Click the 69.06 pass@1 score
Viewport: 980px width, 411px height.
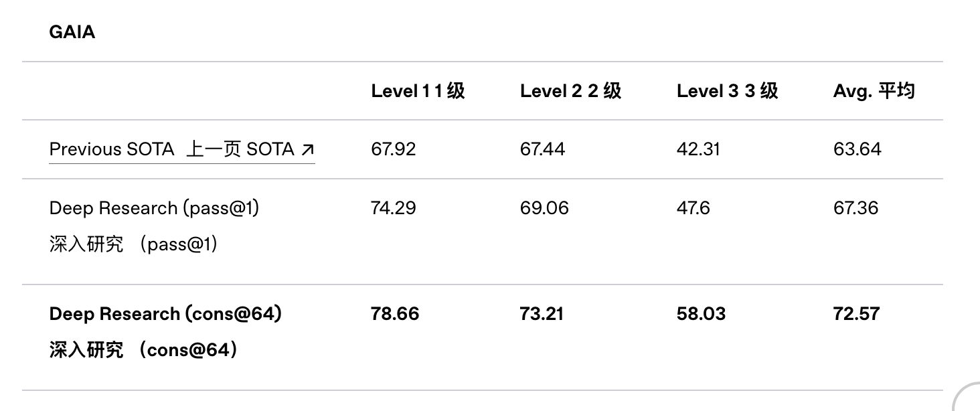(544, 208)
